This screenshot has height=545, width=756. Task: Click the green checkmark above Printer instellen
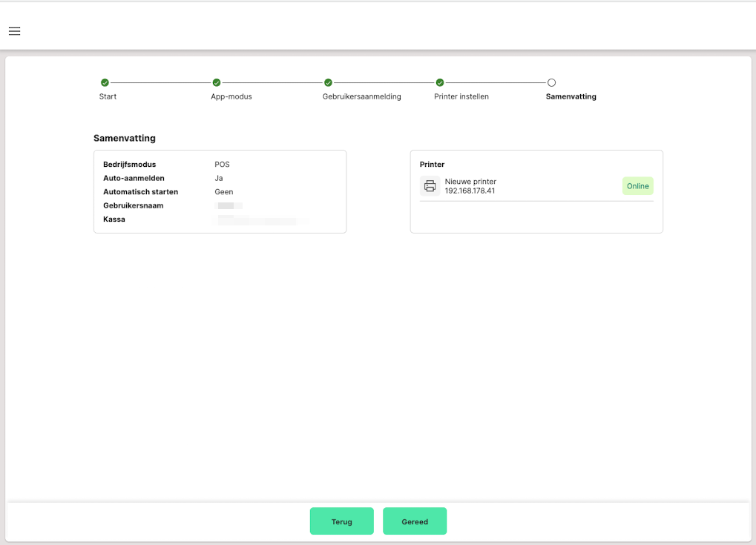[440, 83]
